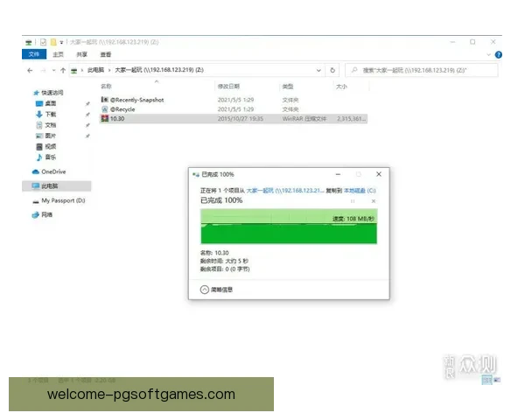Screen dimensions: 525x420
Task: Click the pin icon beside 图片
Action: [x=87, y=136]
